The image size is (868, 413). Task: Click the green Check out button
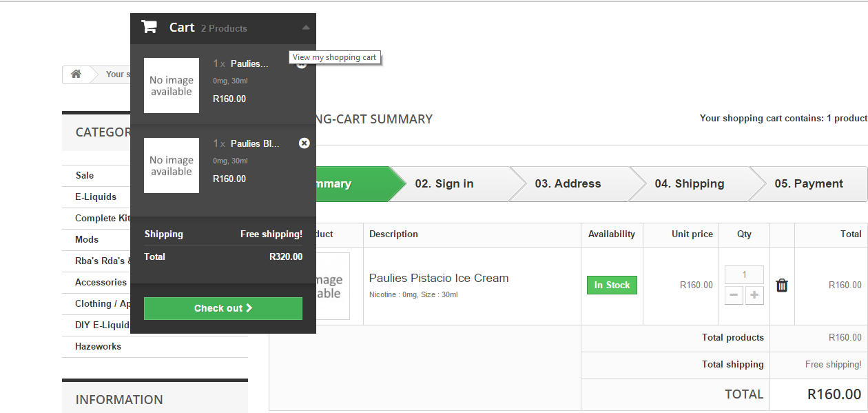tap(223, 308)
